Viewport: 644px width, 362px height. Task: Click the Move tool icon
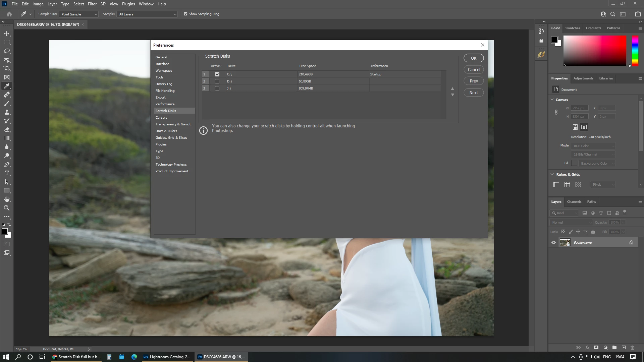[7, 34]
